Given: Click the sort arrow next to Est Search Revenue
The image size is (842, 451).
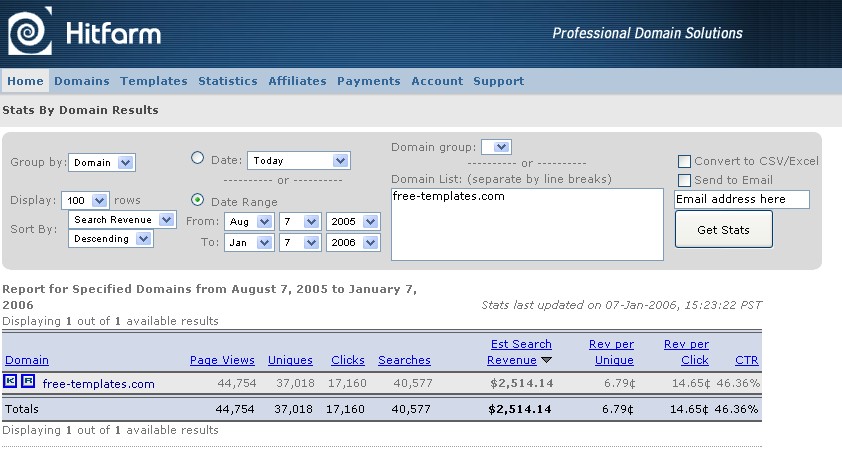Looking at the screenshot, I should pyautogui.click(x=547, y=360).
